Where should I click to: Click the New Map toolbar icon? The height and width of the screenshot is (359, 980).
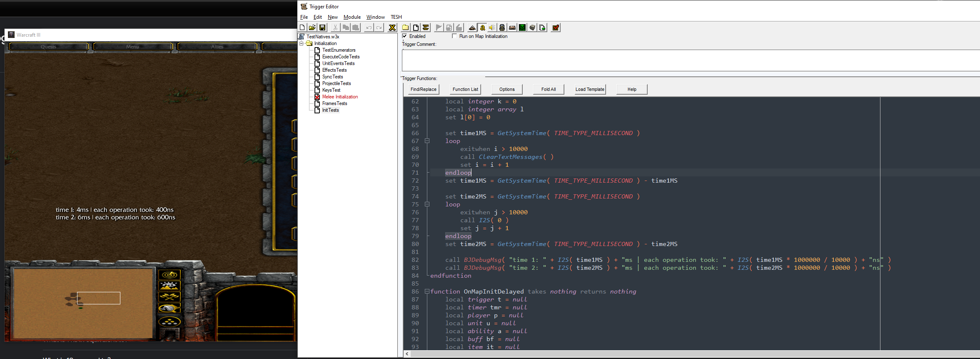tap(302, 28)
